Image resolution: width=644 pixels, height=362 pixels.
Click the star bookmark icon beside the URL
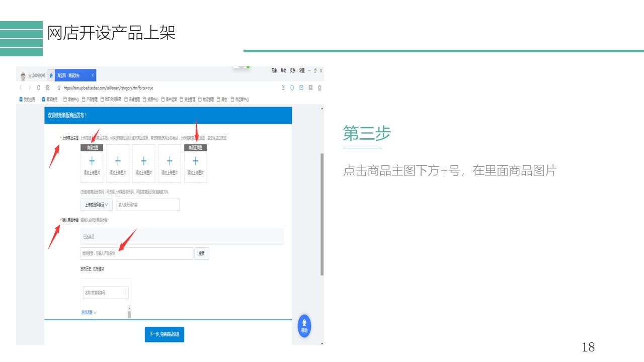coord(59,87)
